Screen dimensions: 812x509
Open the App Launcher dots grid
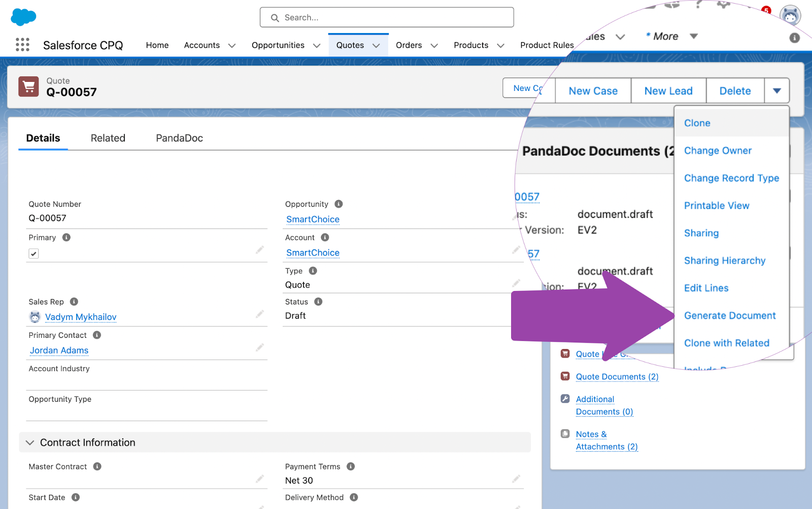tap(22, 45)
